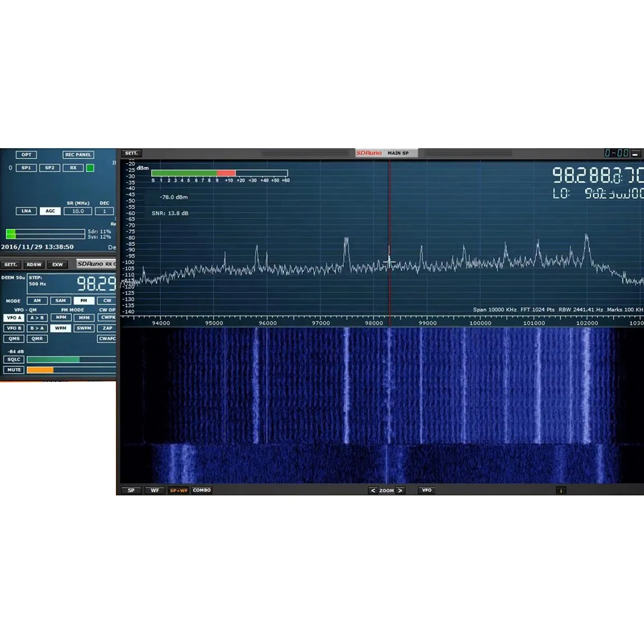Screen dimensions: 644x644
Task: Open the SP2 spectrum window
Action: [x=50, y=168]
